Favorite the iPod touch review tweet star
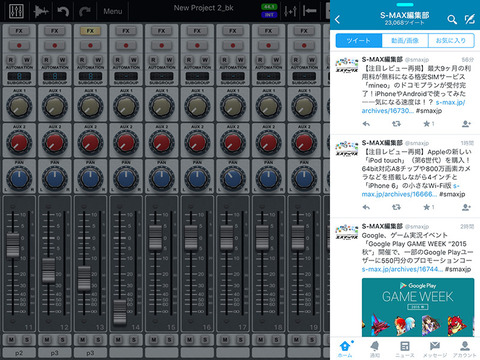This screenshot has width=480, height=360. pos(426,207)
